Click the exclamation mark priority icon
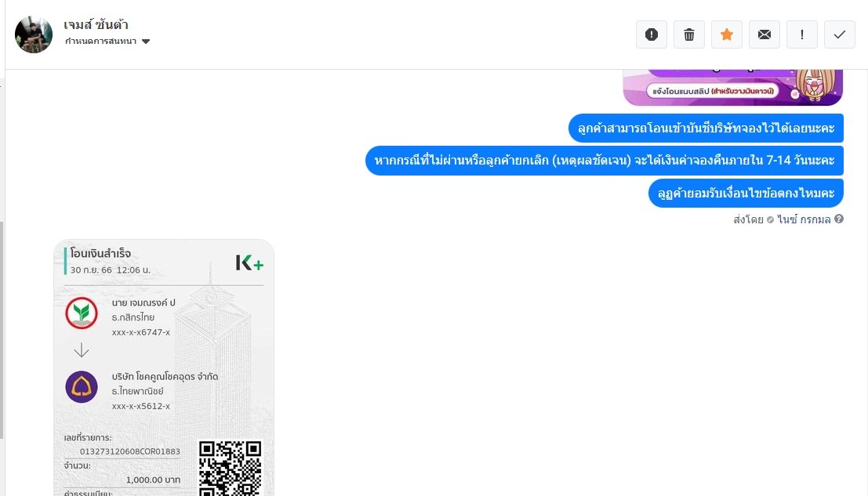Viewport: 868px width, 496px height. tap(802, 34)
